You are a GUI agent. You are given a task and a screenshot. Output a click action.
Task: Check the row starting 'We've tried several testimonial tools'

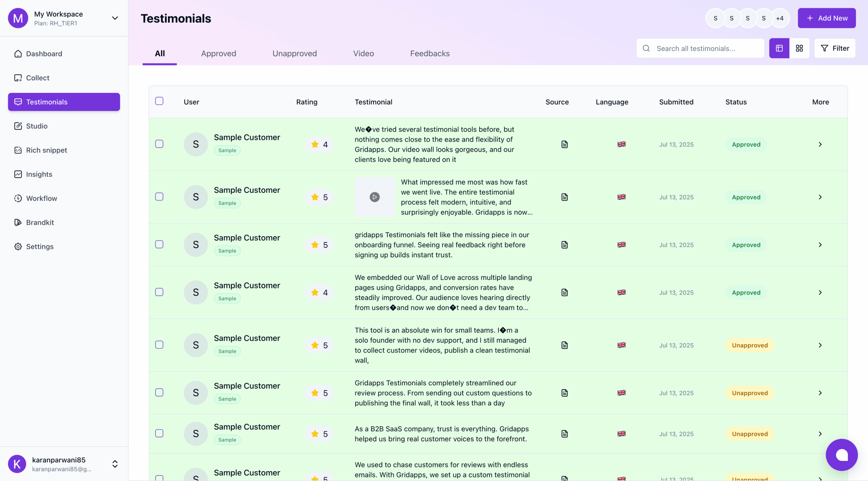tap(159, 144)
